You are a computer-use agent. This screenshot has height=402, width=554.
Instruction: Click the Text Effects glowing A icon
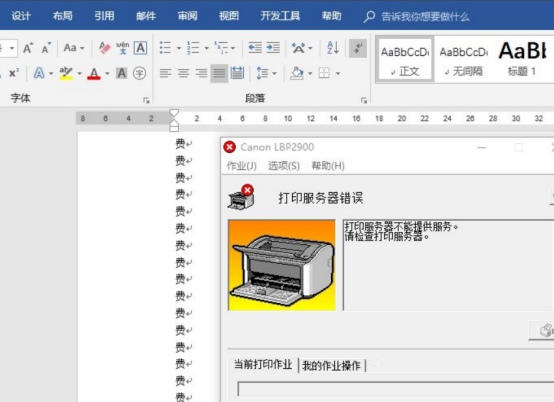pyautogui.click(x=39, y=73)
